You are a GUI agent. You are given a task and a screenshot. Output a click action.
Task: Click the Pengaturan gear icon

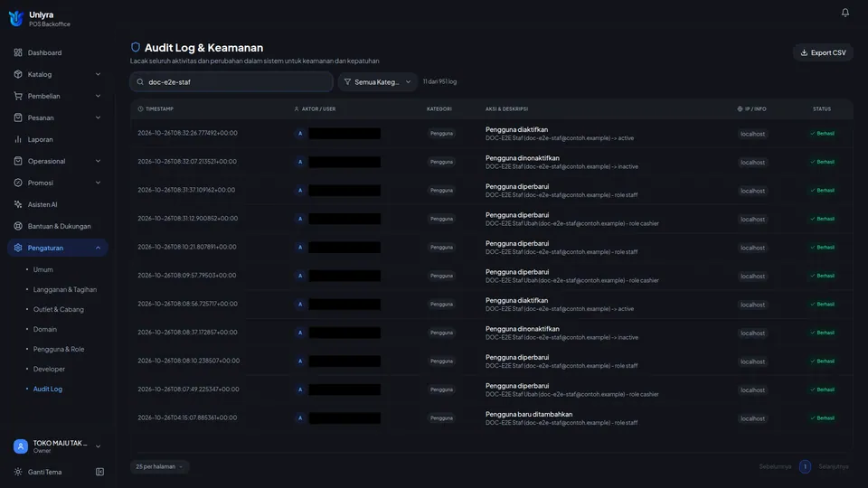point(18,248)
